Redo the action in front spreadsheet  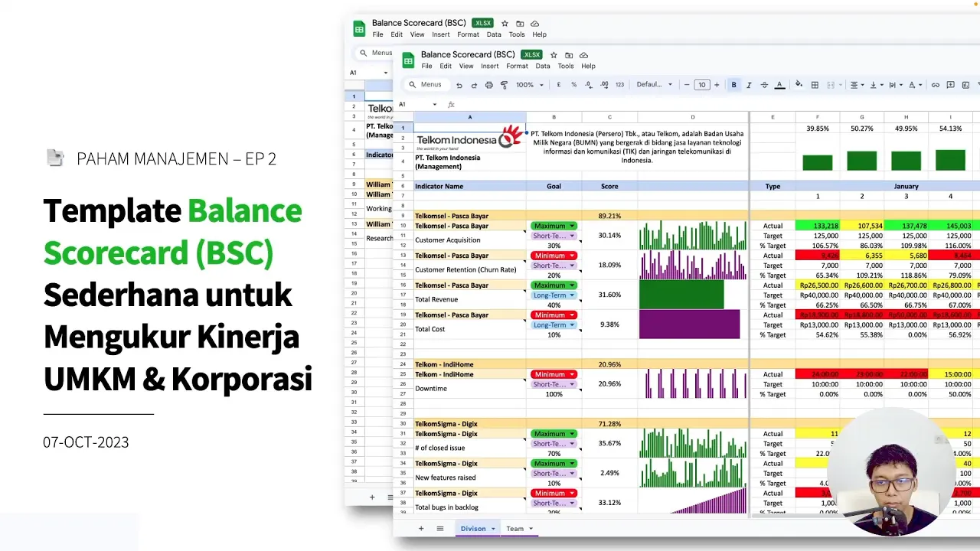pyautogui.click(x=474, y=85)
